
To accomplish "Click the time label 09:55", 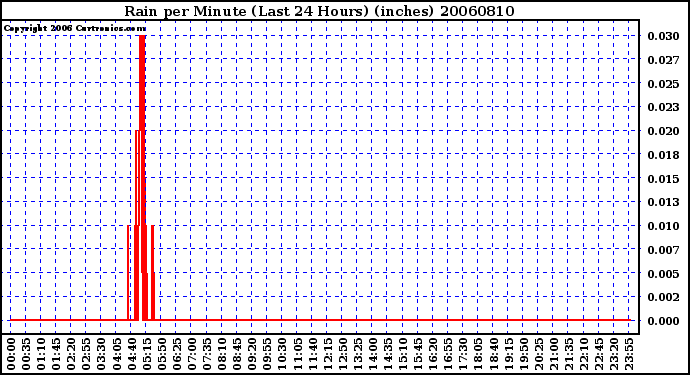I will (267, 354).
